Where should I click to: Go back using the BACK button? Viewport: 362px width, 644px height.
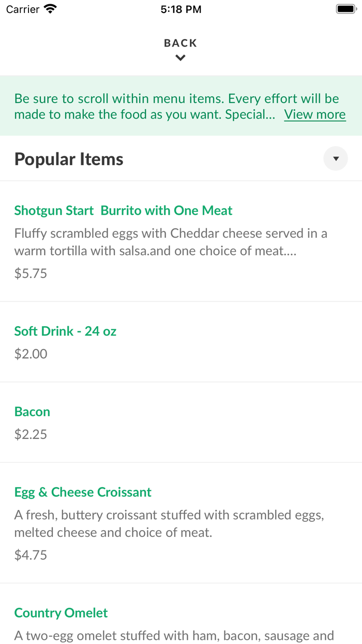[x=180, y=43]
